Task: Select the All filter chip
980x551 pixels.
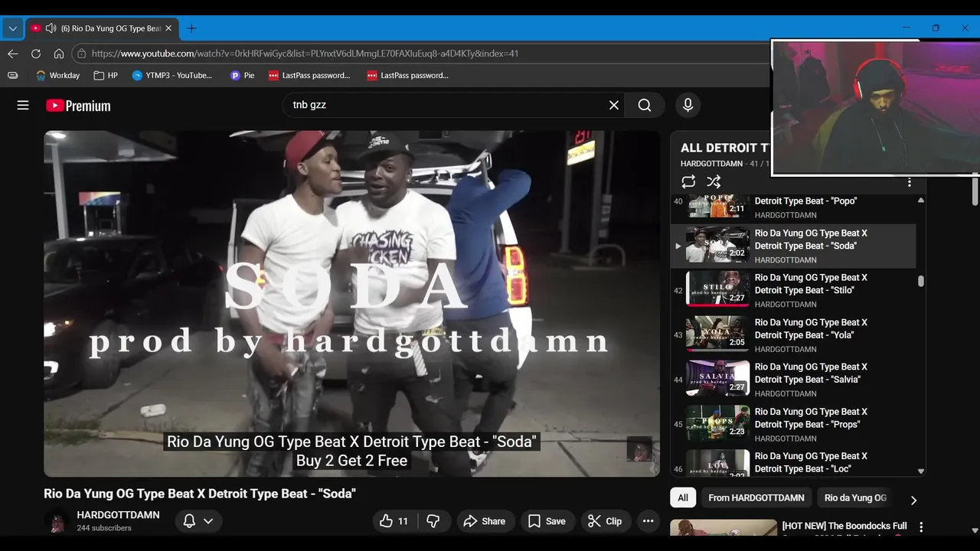Action: (x=683, y=497)
